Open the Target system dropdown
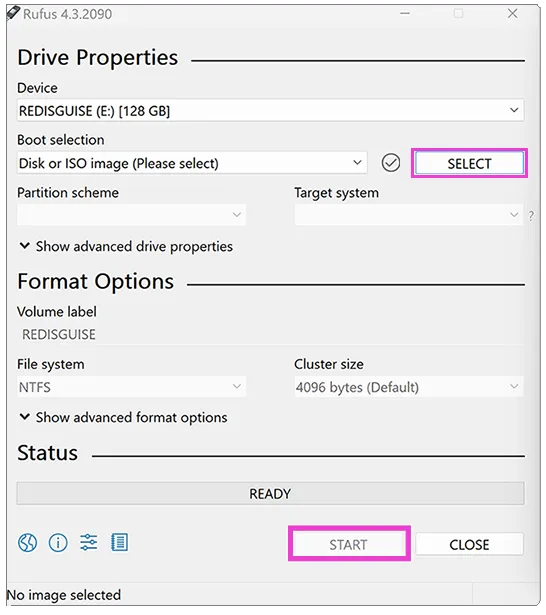This screenshot has width=546, height=615. point(409,215)
